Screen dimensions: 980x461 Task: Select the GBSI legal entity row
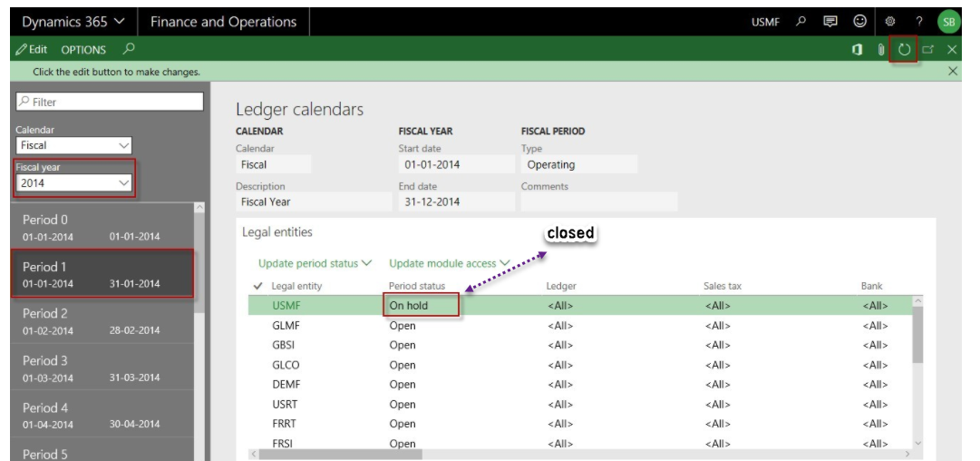pos(580,345)
